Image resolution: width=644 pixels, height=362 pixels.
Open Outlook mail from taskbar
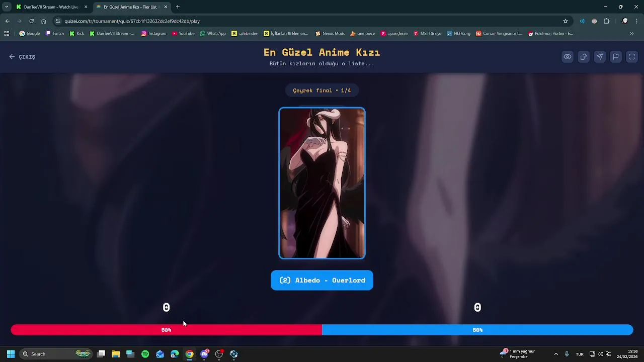160,354
